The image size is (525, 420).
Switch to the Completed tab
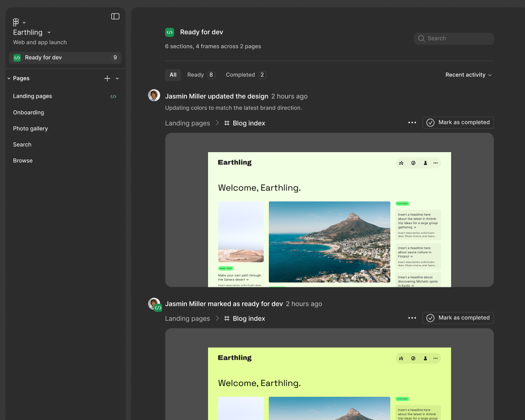pyautogui.click(x=245, y=74)
